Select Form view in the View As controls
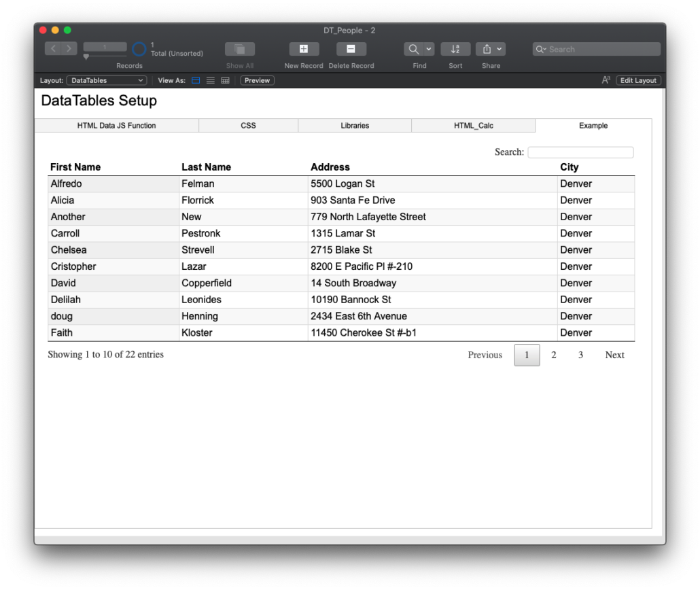The image size is (700, 590). click(195, 80)
